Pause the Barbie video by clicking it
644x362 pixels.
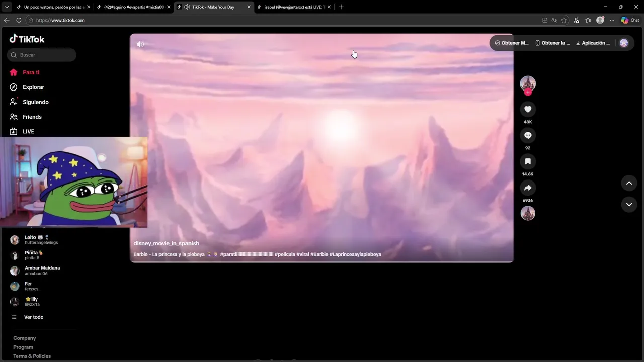322,148
